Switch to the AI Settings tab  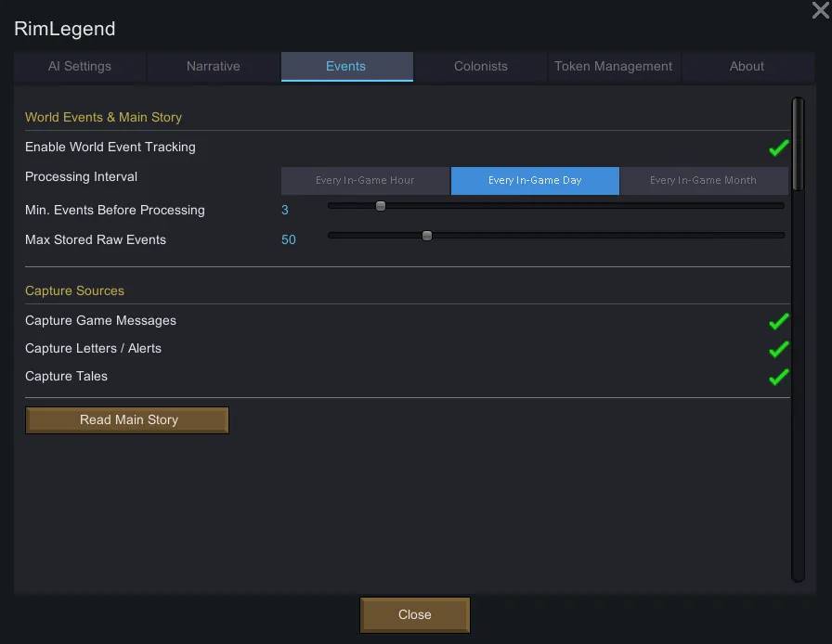click(x=80, y=67)
